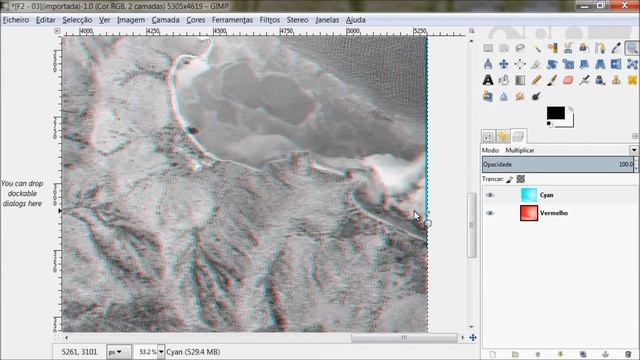Screen dimensions: 640x360
Task: Select the Flip tool
Action: 616,64
